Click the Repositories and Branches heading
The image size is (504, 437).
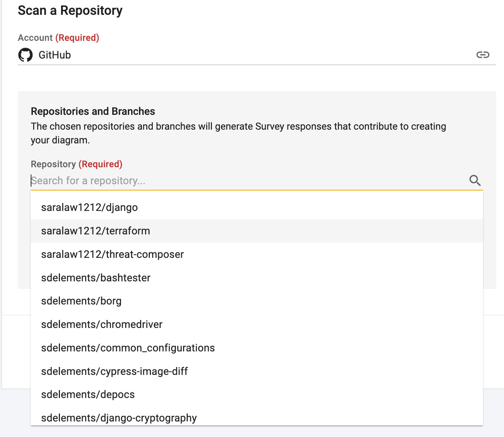93,111
